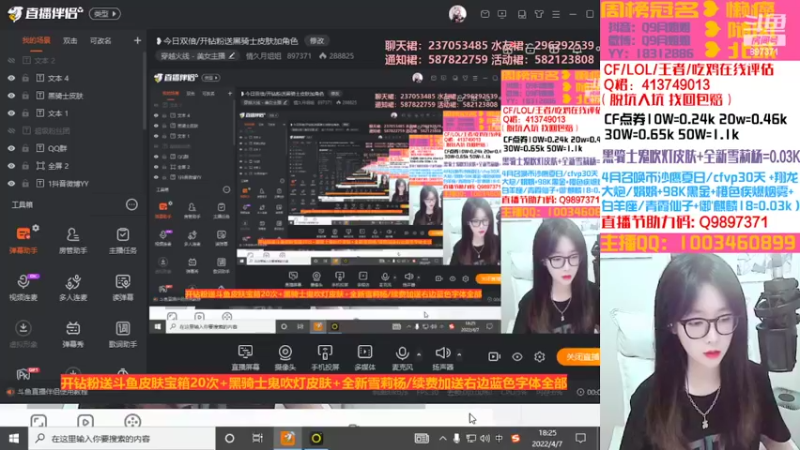Hide the 文本 4 layer
The height and width of the screenshot is (450, 800).
(x=11, y=78)
